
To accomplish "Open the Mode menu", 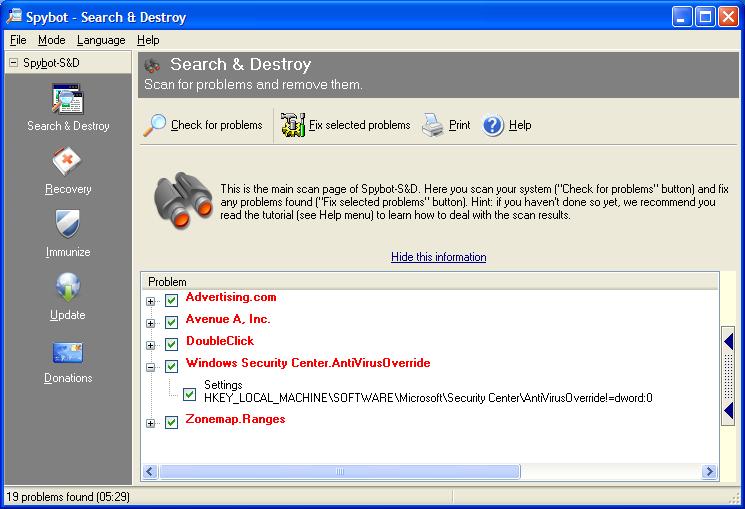I will coord(51,40).
